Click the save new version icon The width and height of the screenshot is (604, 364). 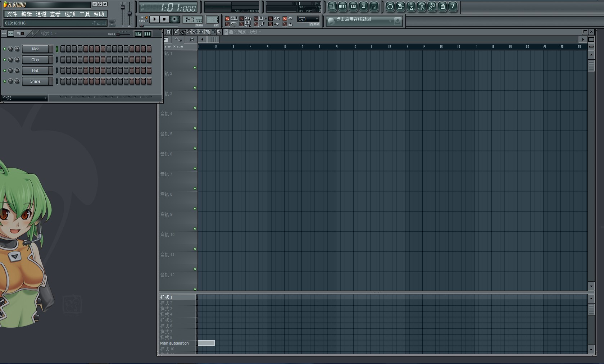400,6
